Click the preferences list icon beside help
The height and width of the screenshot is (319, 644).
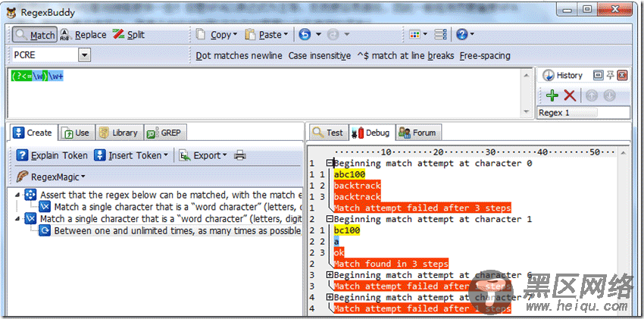click(440, 35)
